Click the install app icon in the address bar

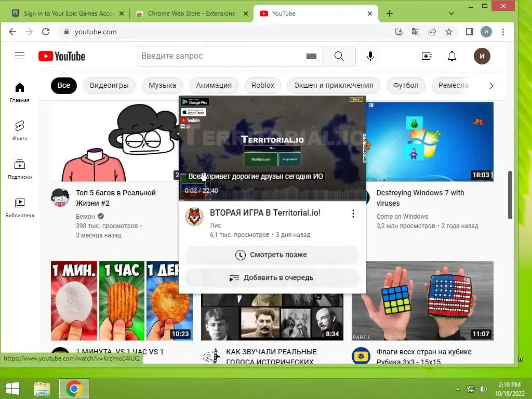click(x=398, y=32)
